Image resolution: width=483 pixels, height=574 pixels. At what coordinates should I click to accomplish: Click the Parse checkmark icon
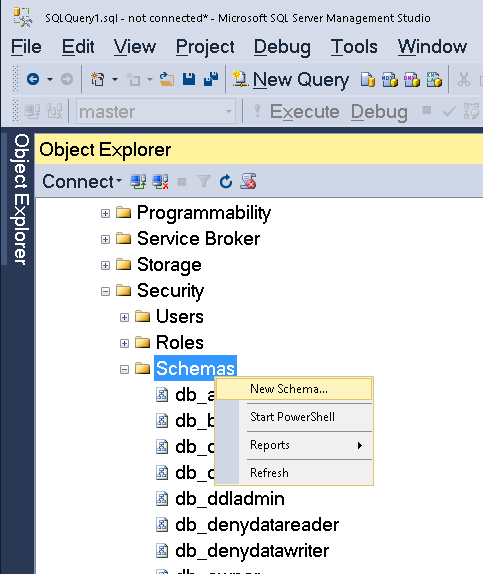[449, 111]
